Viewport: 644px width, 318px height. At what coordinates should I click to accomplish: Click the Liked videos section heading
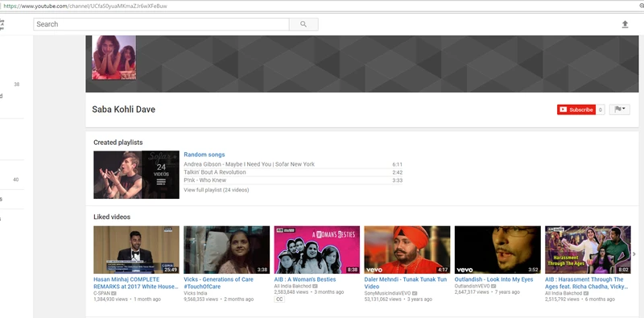(x=112, y=217)
